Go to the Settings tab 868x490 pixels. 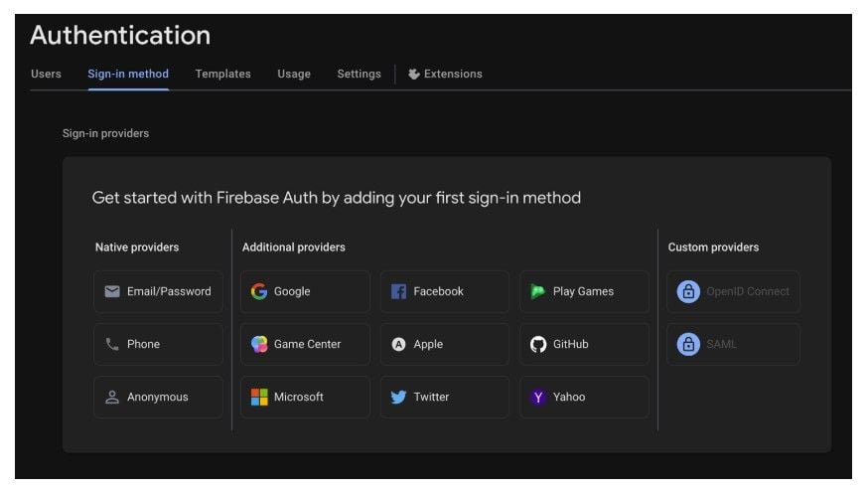[360, 74]
